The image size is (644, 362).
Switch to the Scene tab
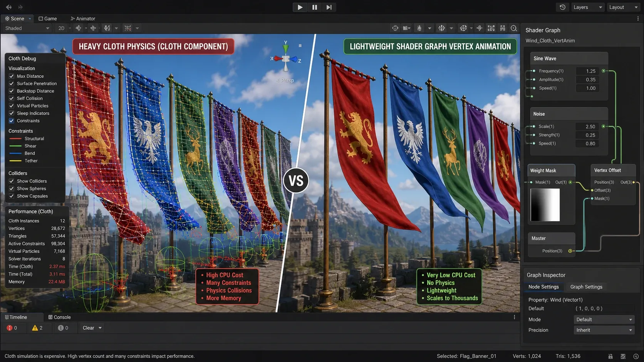pyautogui.click(x=17, y=18)
